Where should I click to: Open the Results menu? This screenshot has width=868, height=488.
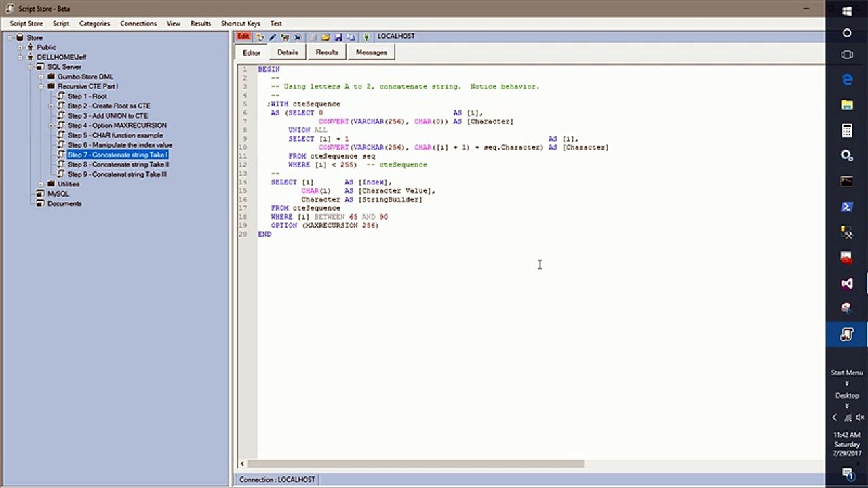tap(201, 24)
